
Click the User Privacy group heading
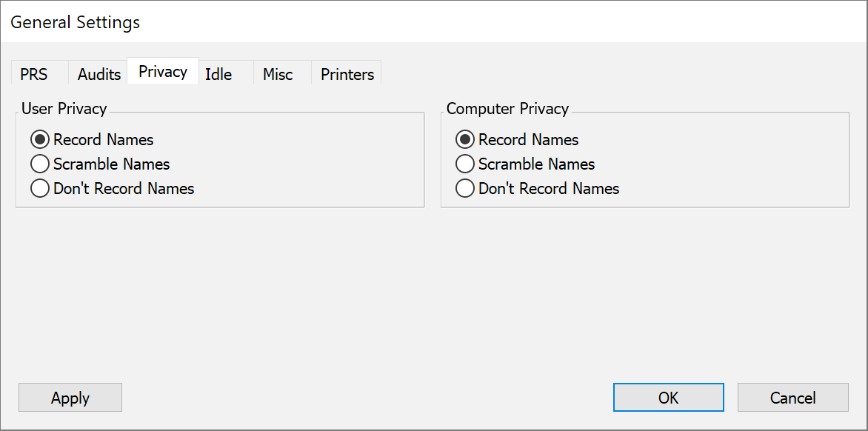pos(64,109)
